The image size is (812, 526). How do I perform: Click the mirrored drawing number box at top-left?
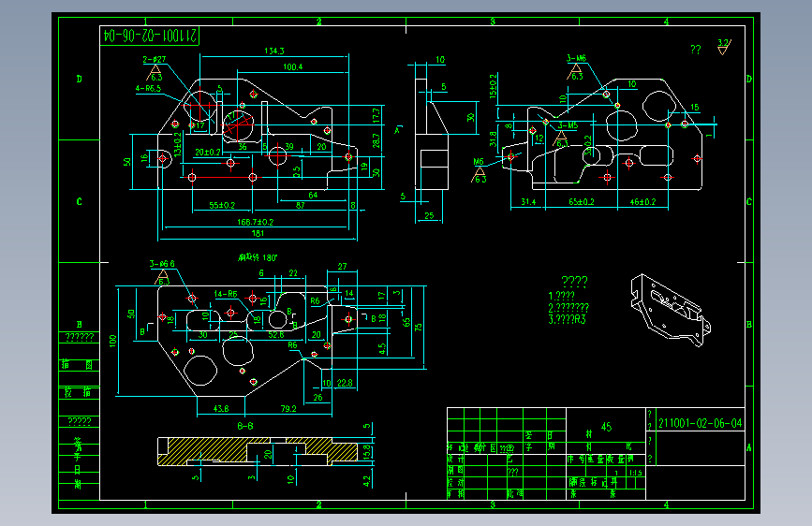tap(150, 36)
